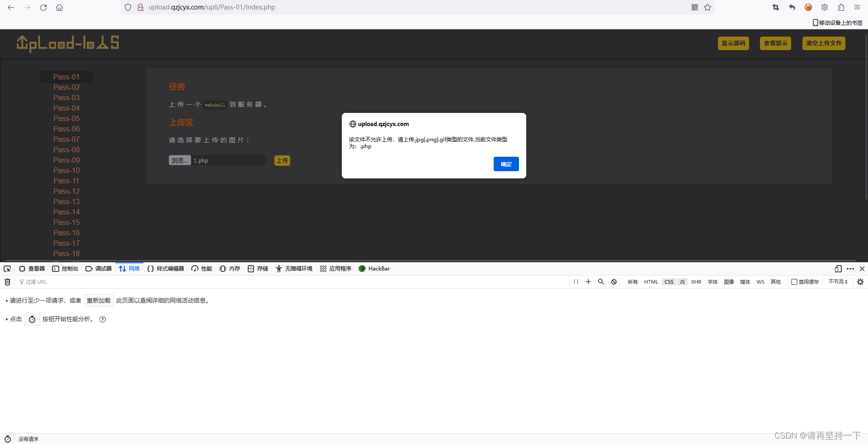Open the shield tracking protection icon
The image size is (868, 444).
coord(128,7)
